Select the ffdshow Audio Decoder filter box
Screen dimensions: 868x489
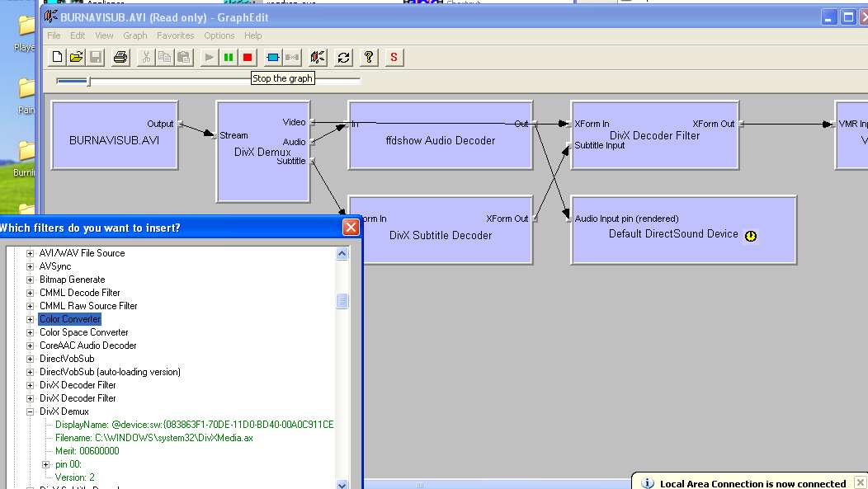coord(441,135)
